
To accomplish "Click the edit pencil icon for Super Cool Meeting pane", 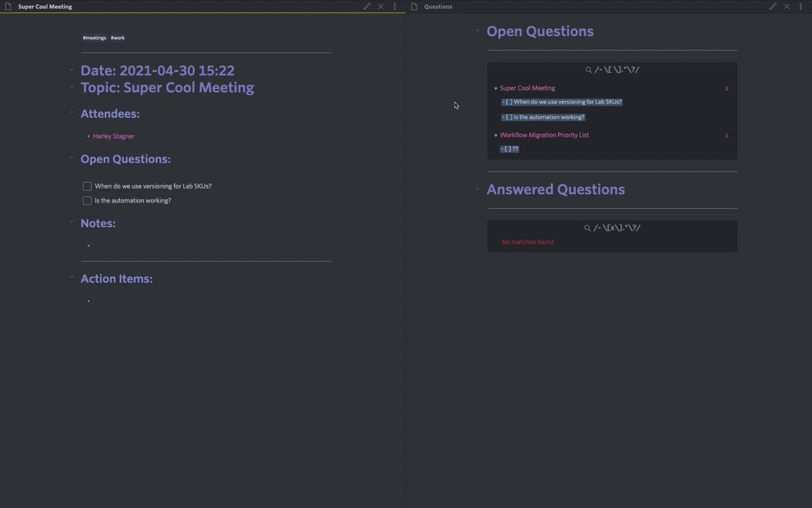I will coord(367,6).
